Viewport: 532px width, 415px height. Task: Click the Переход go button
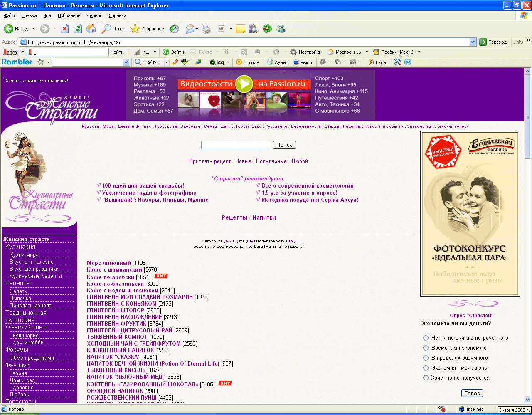493,42
